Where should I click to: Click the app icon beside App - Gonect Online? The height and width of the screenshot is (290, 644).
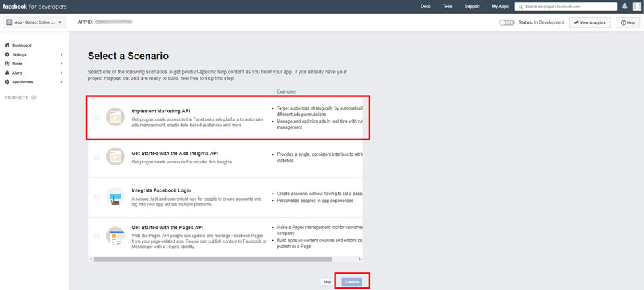pyautogui.click(x=9, y=22)
